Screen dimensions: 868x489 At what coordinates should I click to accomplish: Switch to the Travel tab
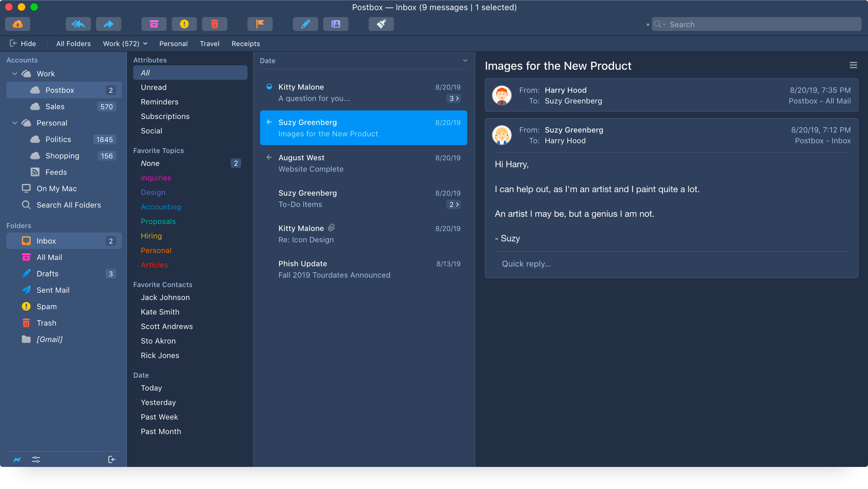[x=209, y=43]
